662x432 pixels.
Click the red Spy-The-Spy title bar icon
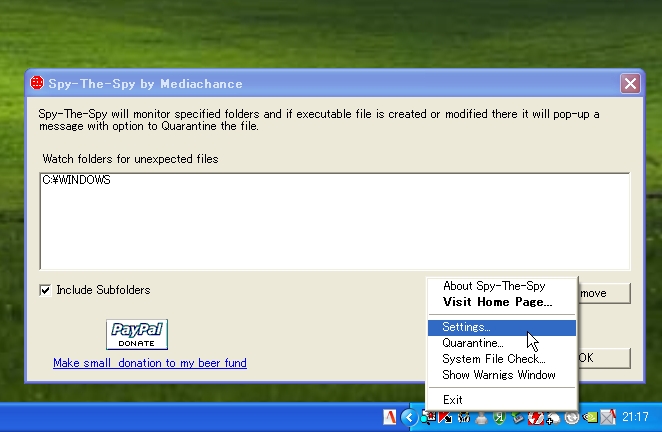click(37, 83)
